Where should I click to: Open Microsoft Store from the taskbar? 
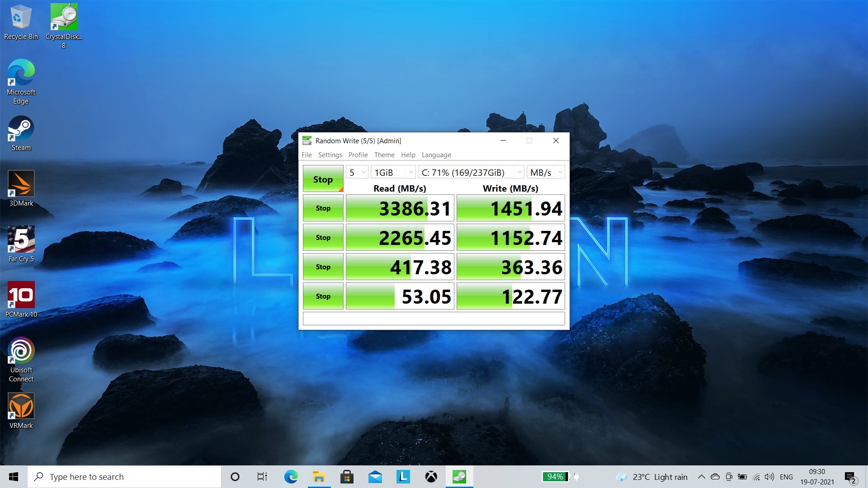coord(347,477)
